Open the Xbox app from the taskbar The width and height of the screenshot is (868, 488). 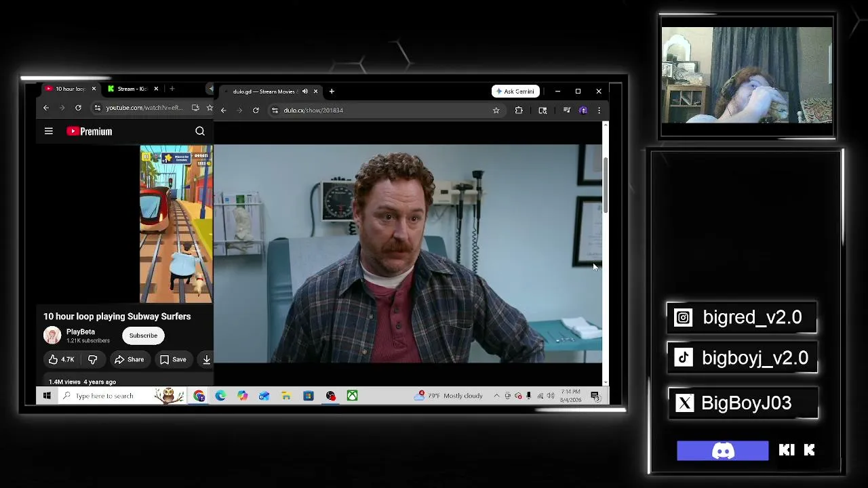tap(352, 396)
